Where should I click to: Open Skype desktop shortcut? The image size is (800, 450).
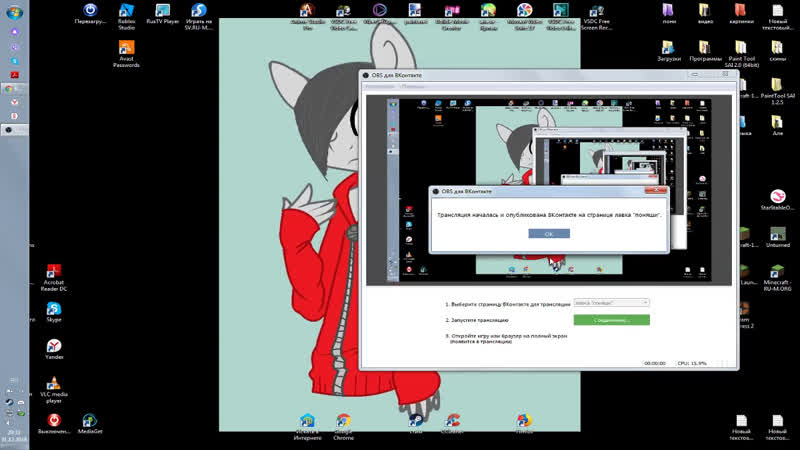(x=54, y=312)
